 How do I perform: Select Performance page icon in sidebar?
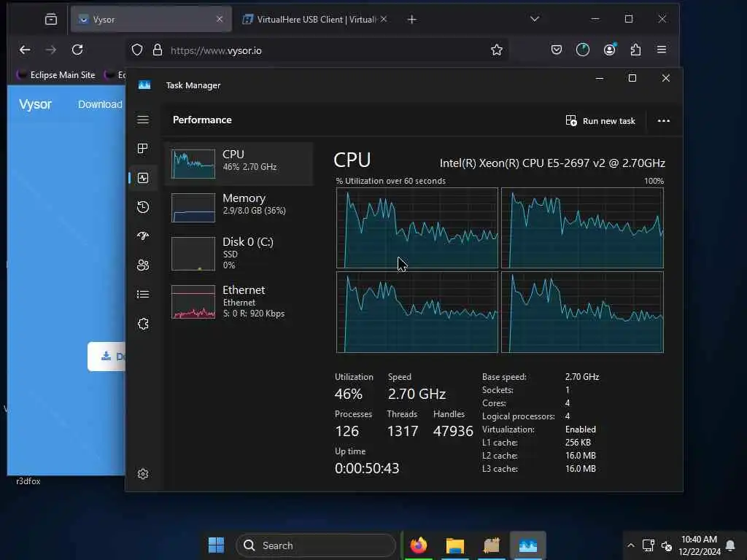(143, 178)
